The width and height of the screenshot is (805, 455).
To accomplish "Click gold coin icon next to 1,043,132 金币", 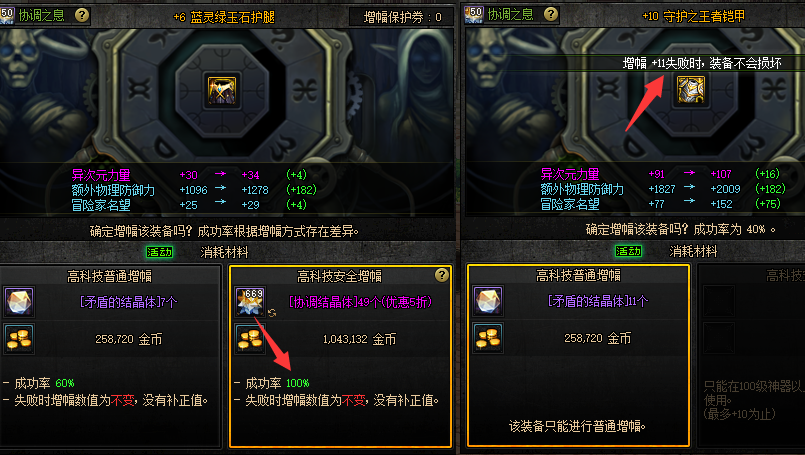I will 250,339.
